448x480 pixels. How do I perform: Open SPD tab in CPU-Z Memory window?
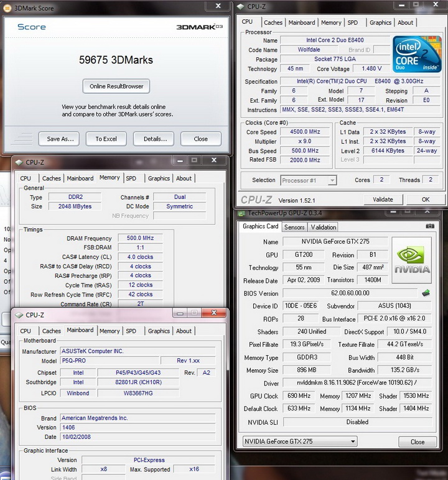(131, 178)
